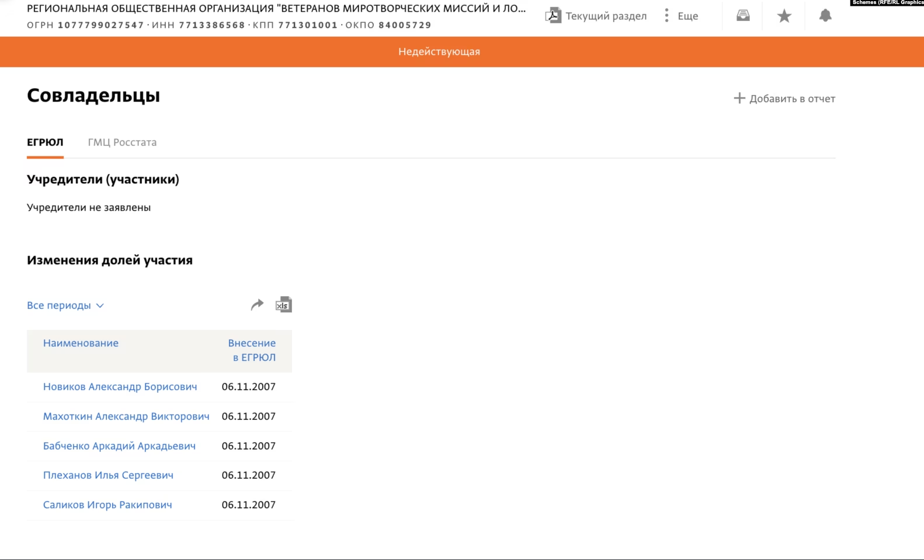Open Новиков Александр Борисович link
This screenshot has height=560, width=924.
pyautogui.click(x=120, y=387)
